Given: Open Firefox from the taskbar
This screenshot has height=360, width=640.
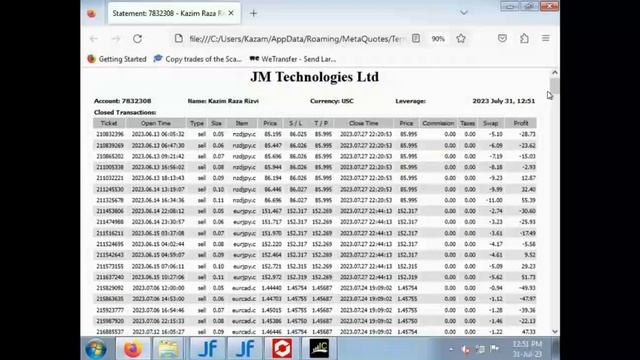Looking at the screenshot, I should pyautogui.click(x=133, y=349).
